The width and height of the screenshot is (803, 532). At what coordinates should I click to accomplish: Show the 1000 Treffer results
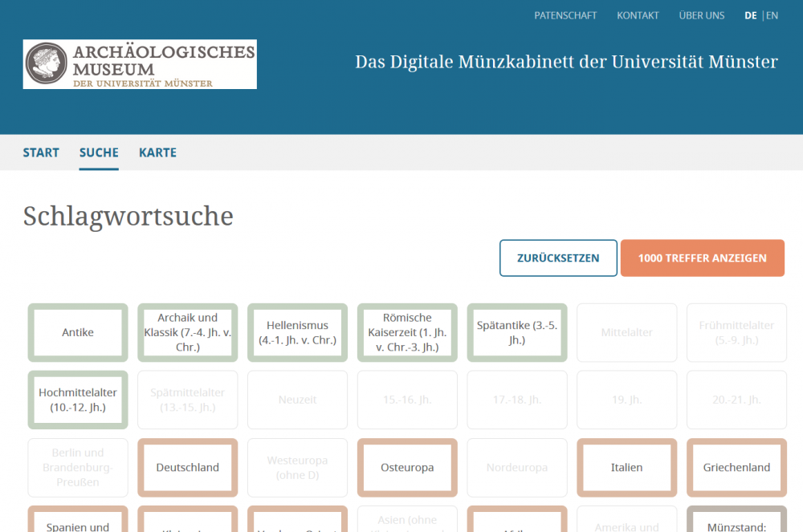[702, 258]
